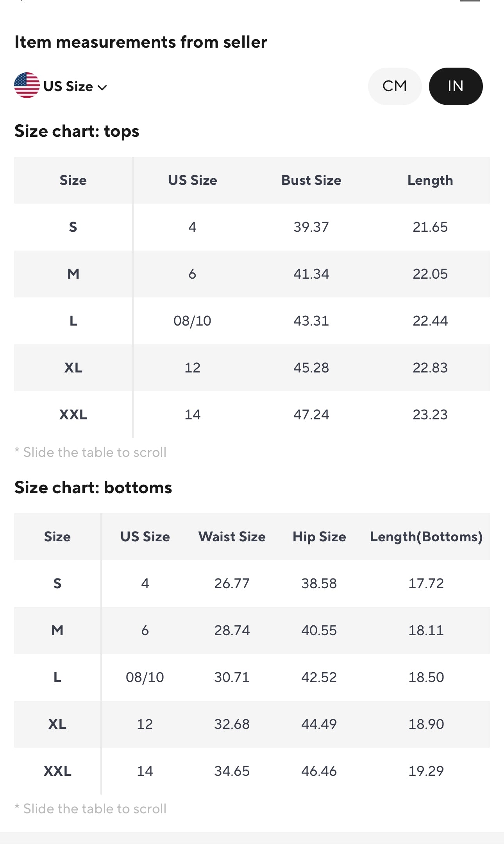504x845 pixels.
Task: Select waist measurement 30.71
Action: click(x=232, y=677)
